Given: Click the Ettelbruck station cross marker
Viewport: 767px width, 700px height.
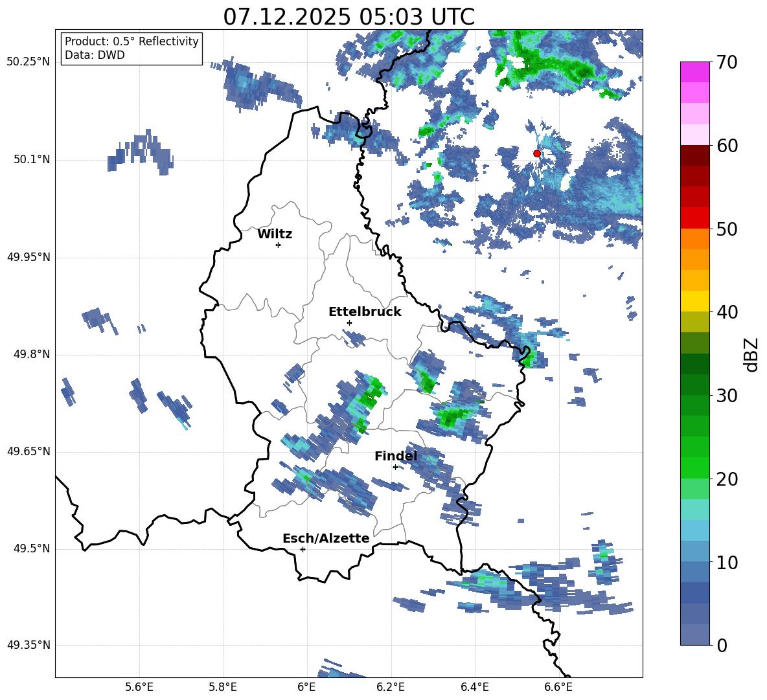Looking at the screenshot, I should coord(349,322).
